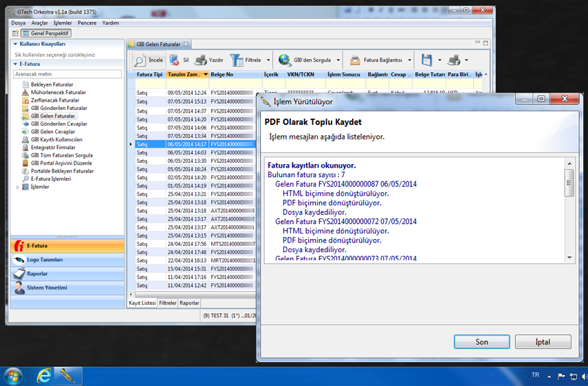
Task: Open Mühürlenecek Faturalar entry
Action: coord(58,92)
